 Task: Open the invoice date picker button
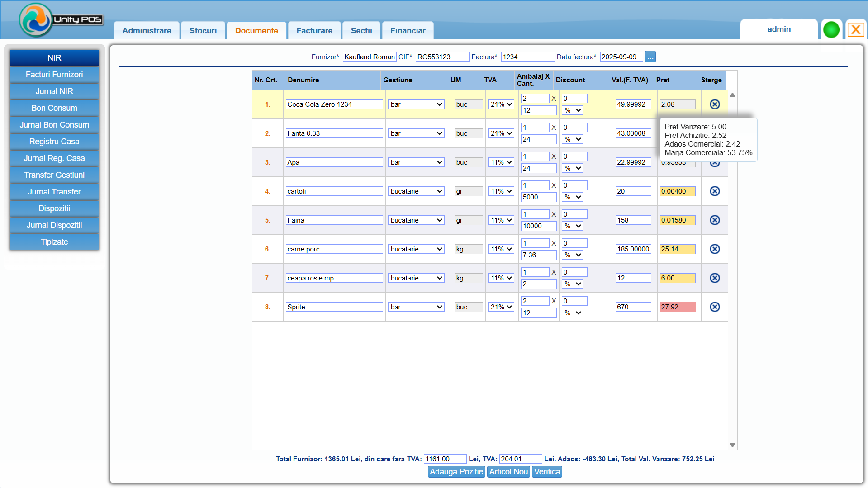click(x=650, y=57)
